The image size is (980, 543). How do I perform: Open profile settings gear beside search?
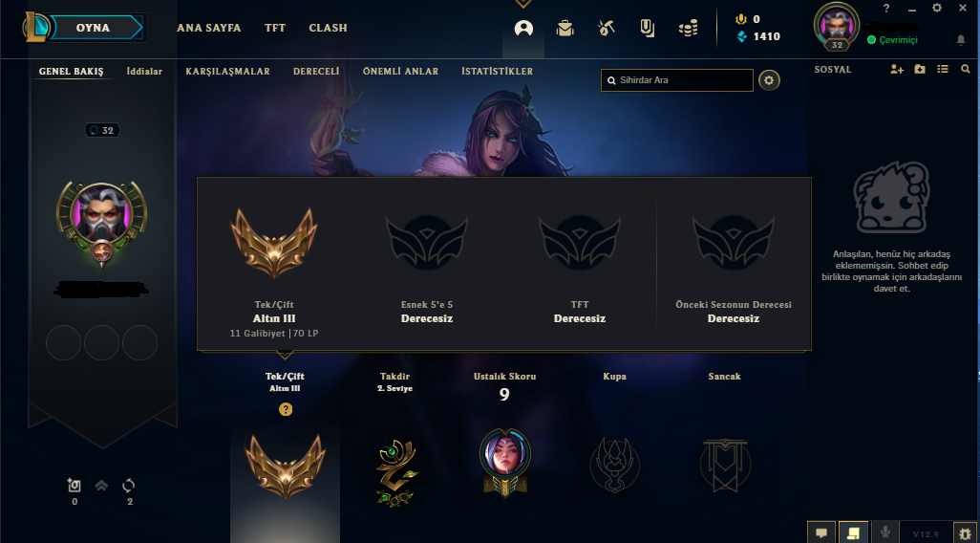click(x=769, y=80)
